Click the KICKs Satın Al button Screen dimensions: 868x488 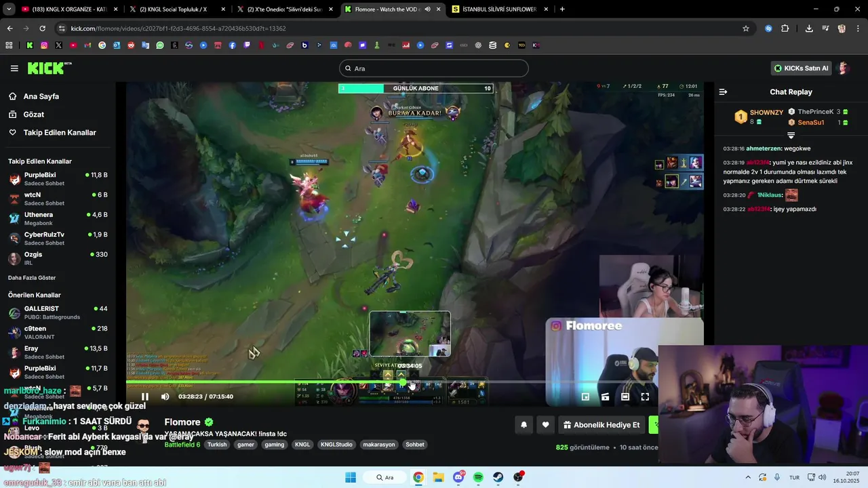click(802, 68)
